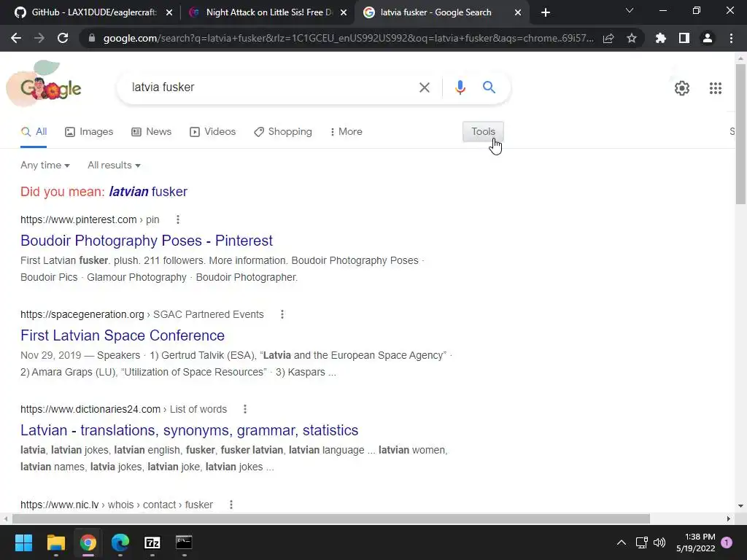Close the latvia fusker Google Search tab

(x=518, y=12)
